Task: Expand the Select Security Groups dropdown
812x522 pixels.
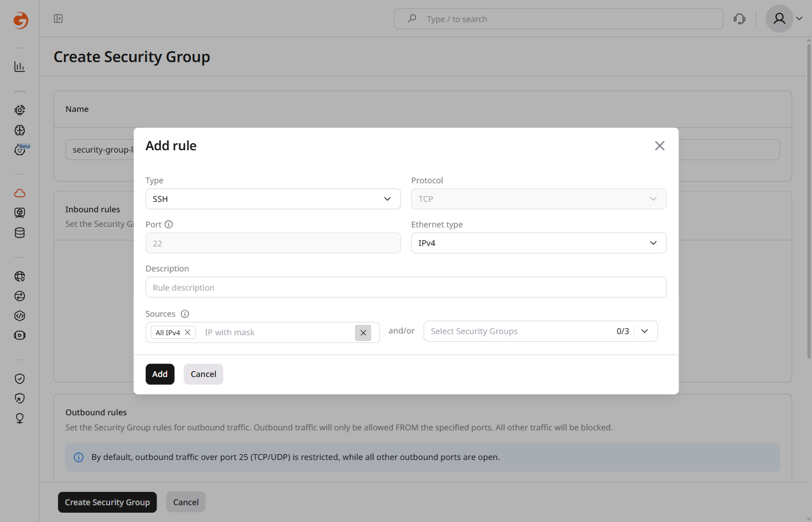Action: tap(644, 331)
